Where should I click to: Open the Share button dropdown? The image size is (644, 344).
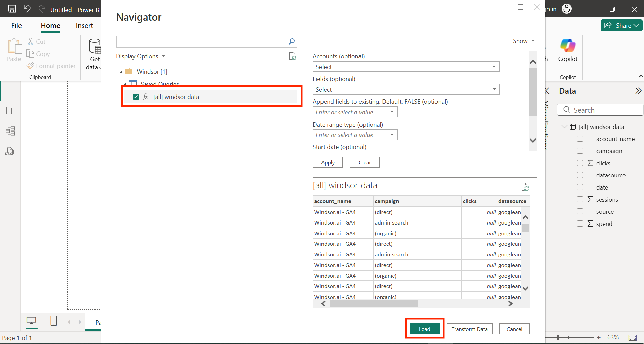(x=621, y=26)
